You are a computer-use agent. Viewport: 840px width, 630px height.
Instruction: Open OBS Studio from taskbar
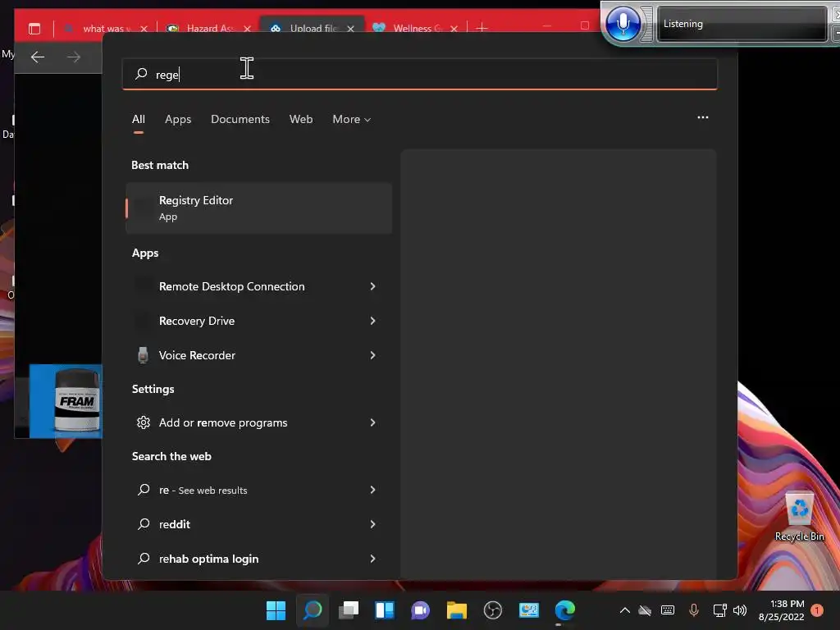click(493, 610)
